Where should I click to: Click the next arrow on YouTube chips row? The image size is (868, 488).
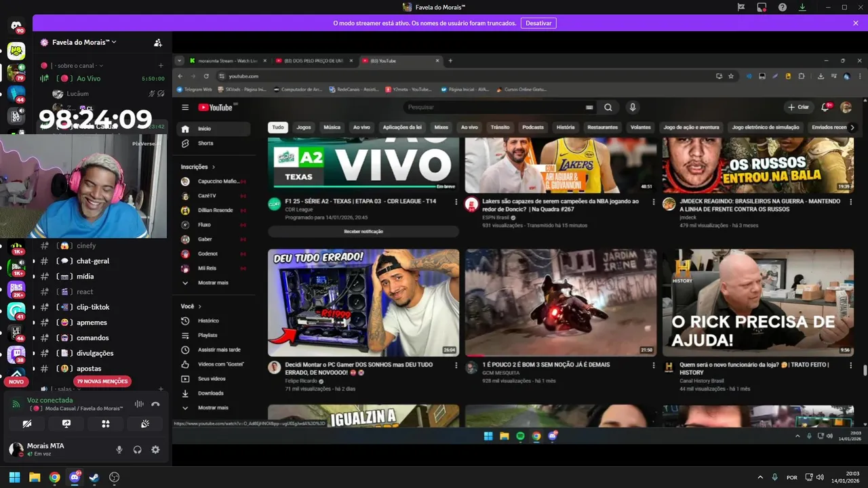tap(852, 127)
